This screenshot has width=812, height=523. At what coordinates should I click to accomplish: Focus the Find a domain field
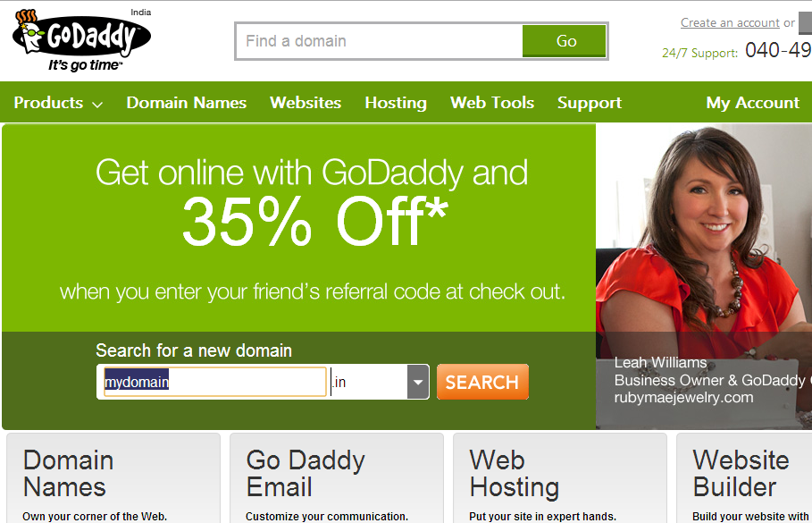coord(379,41)
